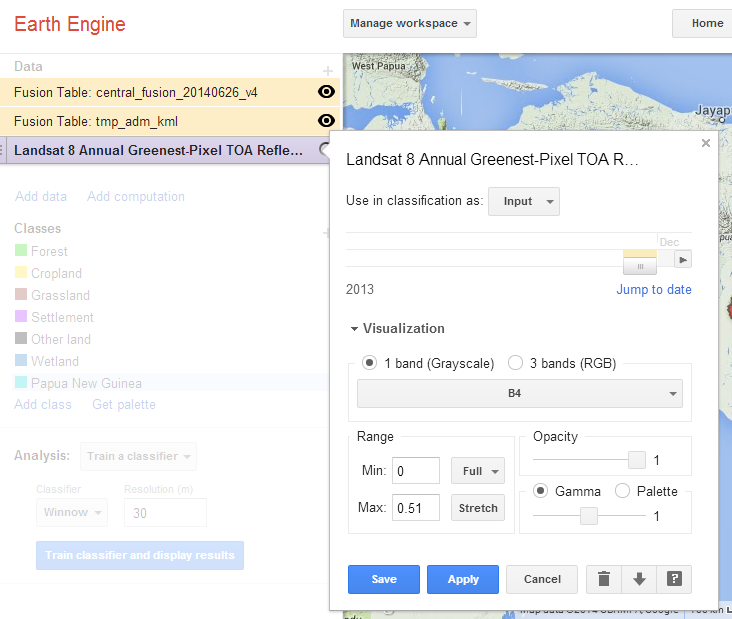Open the B4 band dropdown

pyautogui.click(x=520, y=394)
